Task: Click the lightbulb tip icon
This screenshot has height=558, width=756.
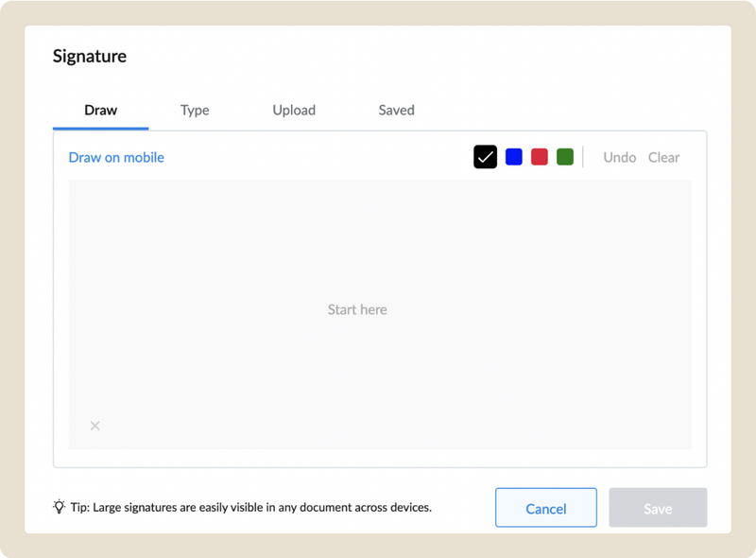Action: [56, 507]
